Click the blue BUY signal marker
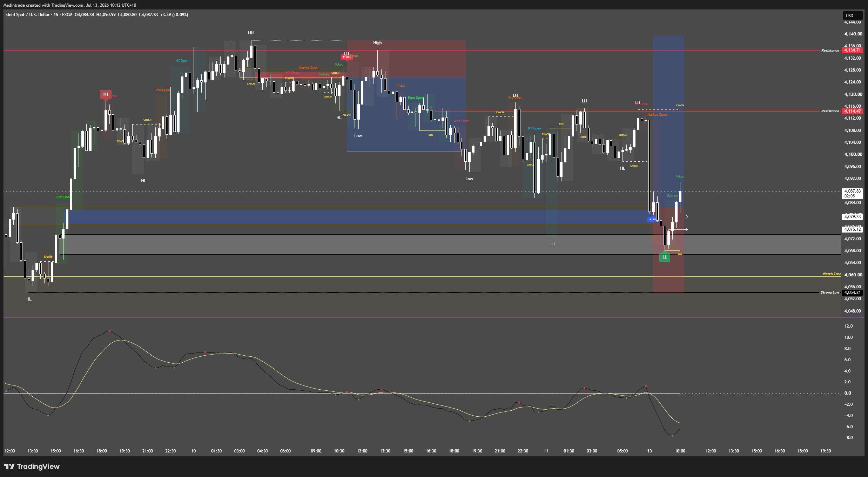The image size is (868, 477). pyautogui.click(x=652, y=219)
